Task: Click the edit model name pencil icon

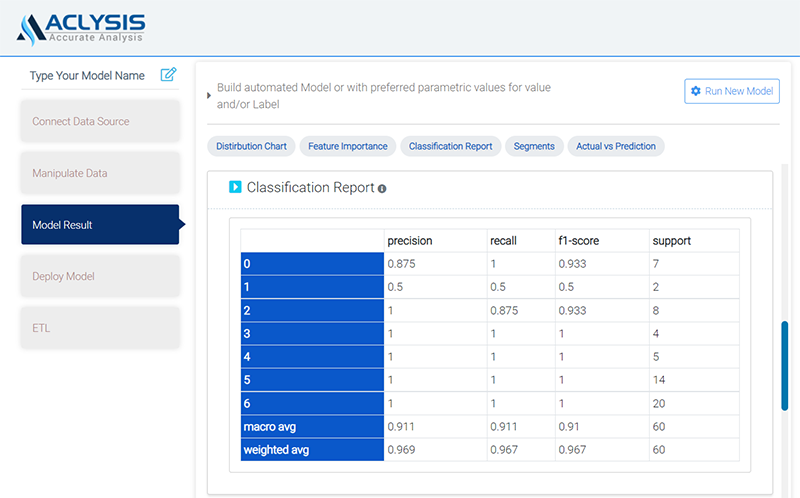Action: [168, 75]
